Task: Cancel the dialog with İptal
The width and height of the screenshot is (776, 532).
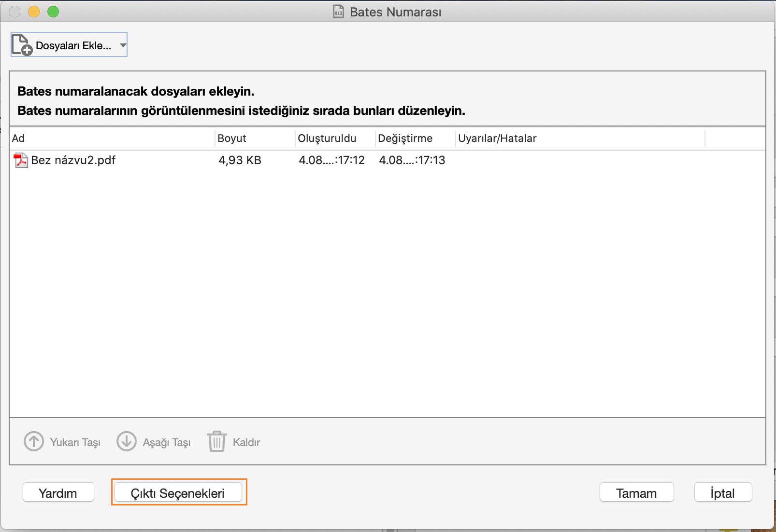Action: [723, 493]
